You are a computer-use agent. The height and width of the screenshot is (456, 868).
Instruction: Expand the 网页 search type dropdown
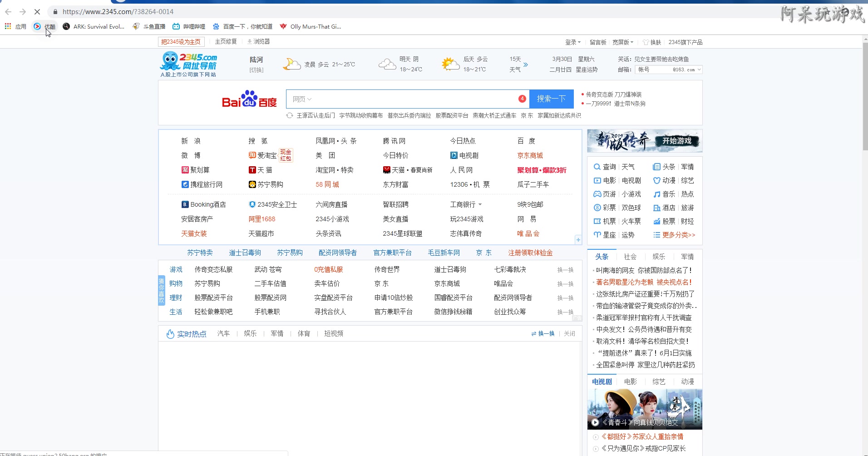point(302,99)
